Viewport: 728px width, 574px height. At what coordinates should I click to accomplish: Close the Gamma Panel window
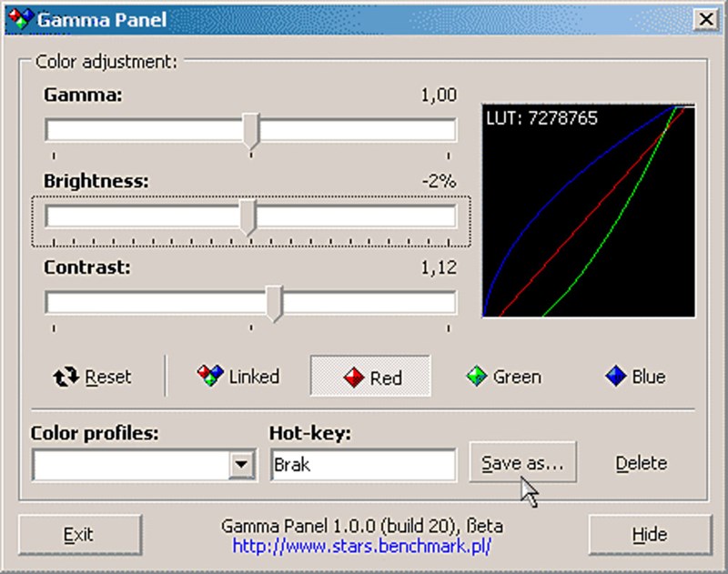coord(707,18)
